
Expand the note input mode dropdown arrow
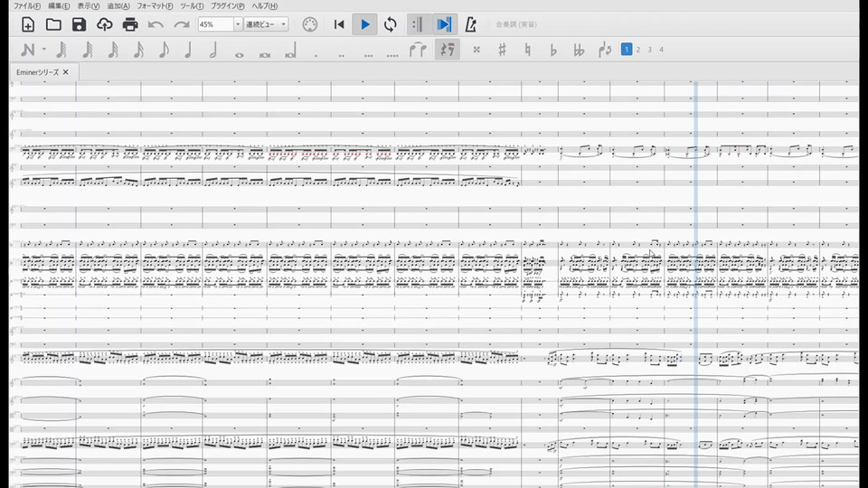pos(43,50)
